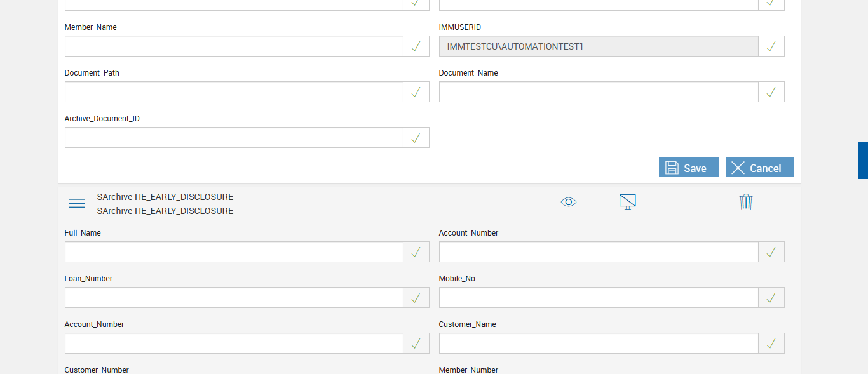This screenshot has width=868, height=374.
Task: Focus the Member_Name text field
Action: coord(234,46)
